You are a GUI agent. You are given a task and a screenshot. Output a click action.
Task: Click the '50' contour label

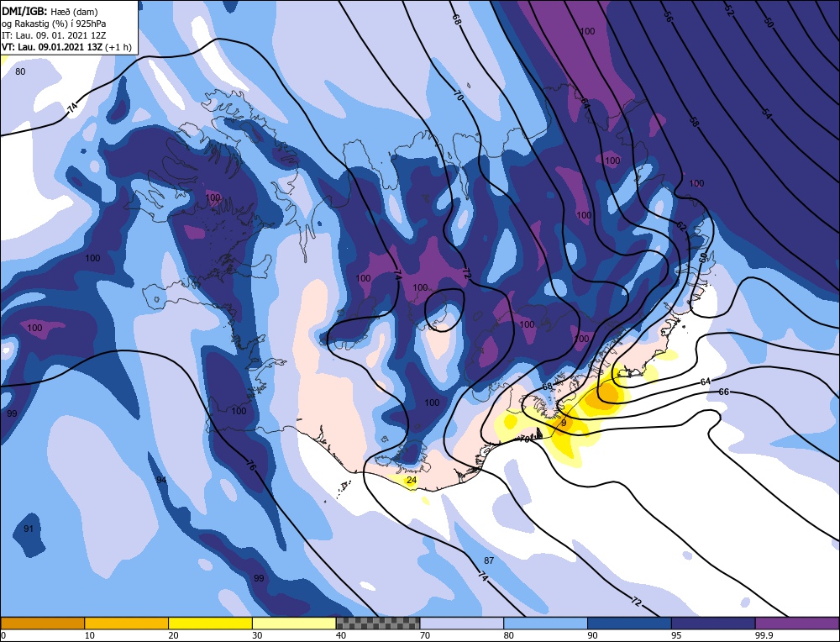[769, 22]
